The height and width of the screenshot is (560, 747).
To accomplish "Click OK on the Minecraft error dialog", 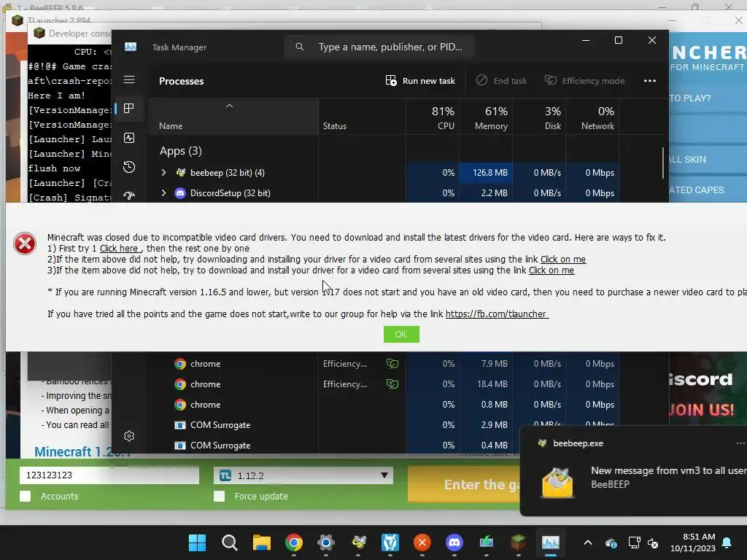I will click(401, 334).
